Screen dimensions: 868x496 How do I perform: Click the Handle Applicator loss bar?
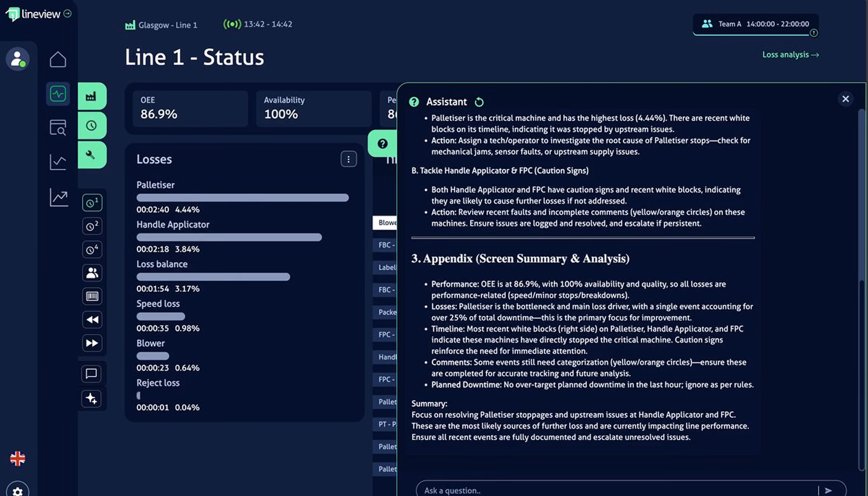pos(229,237)
